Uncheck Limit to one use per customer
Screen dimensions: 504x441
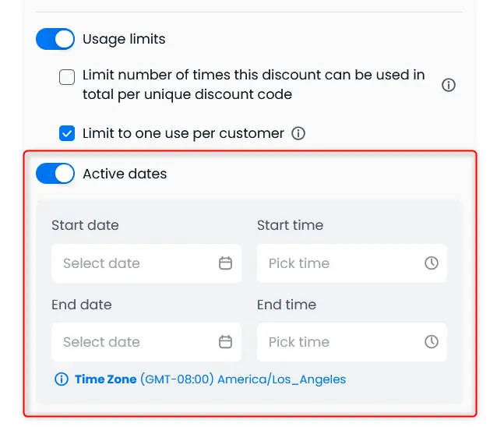(68, 133)
